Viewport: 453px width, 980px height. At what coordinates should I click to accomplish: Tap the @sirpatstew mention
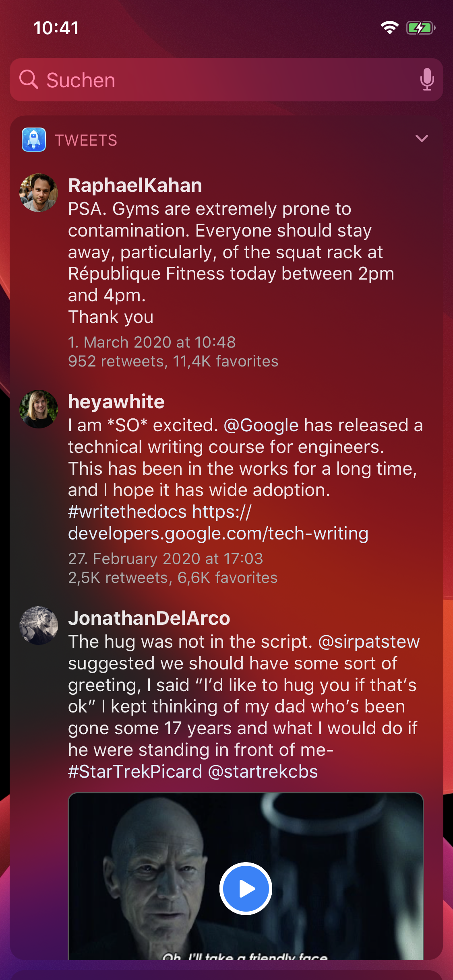tap(369, 642)
